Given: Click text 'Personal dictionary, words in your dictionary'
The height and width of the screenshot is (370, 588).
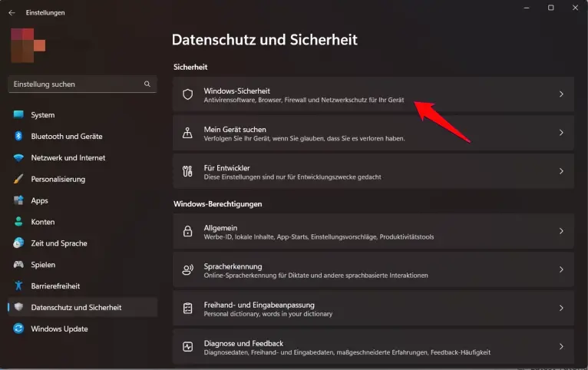Looking at the screenshot, I should coord(268,314).
